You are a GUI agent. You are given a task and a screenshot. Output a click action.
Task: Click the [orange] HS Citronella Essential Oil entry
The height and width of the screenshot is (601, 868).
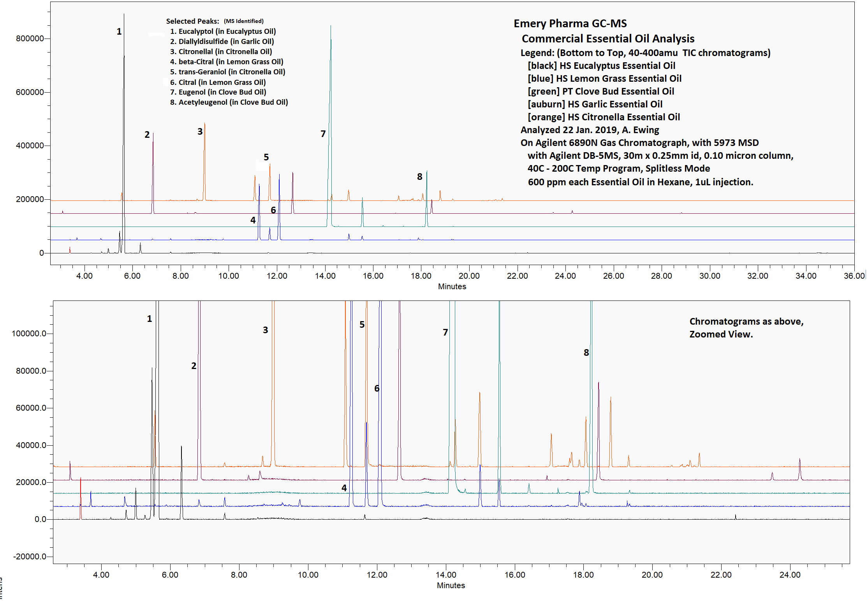coord(604,117)
